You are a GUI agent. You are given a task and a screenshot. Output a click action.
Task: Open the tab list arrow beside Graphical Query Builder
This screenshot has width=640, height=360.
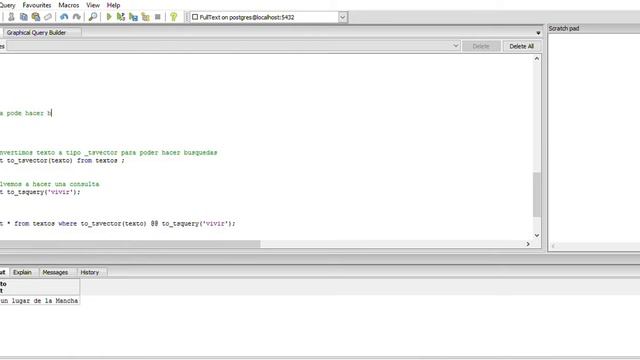click(538, 33)
